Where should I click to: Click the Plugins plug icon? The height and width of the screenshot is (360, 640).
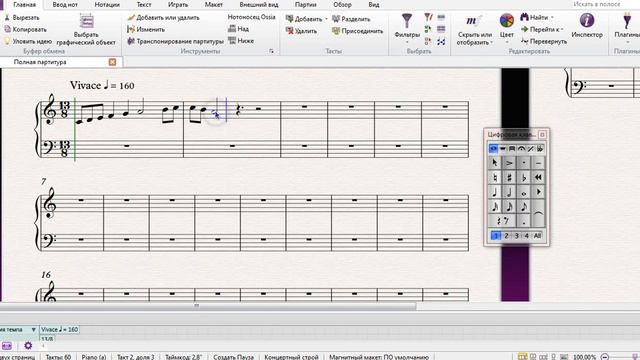coord(627,20)
